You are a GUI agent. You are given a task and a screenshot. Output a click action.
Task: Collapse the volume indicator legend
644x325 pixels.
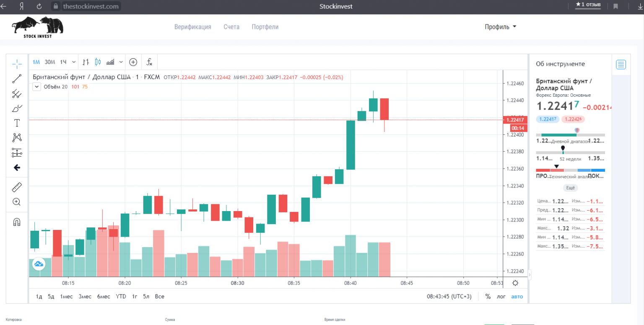tap(36, 87)
